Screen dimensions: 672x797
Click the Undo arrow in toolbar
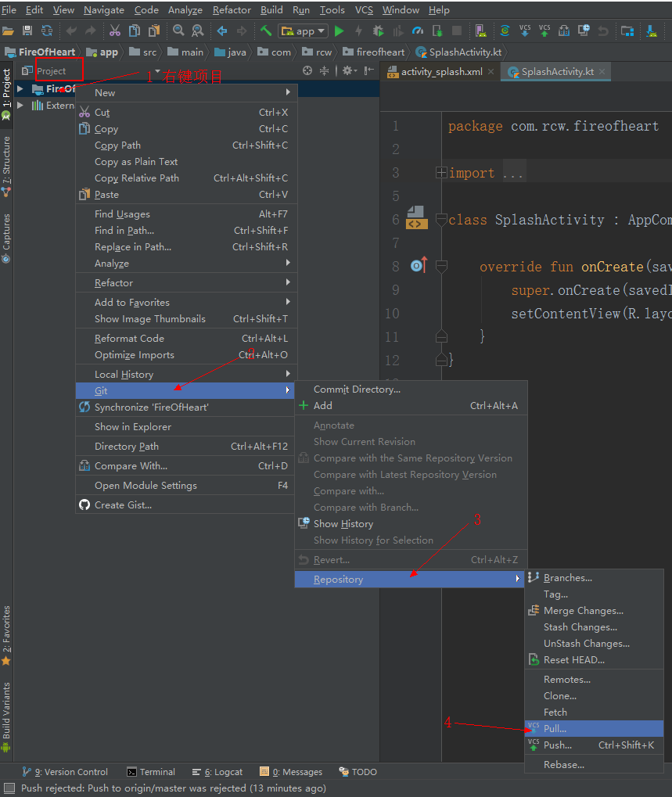[71, 31]
